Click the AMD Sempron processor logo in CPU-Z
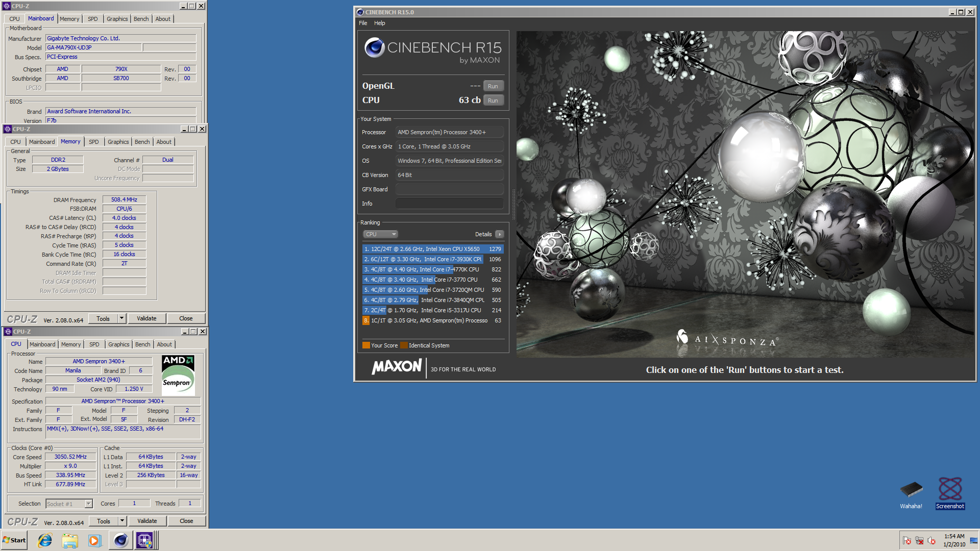 click(178, 375)
